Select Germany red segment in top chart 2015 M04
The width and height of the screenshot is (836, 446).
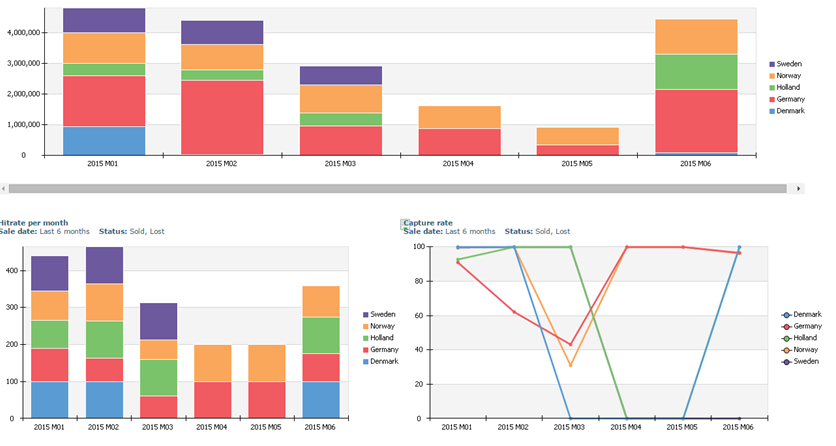click(x=460, y=142)
